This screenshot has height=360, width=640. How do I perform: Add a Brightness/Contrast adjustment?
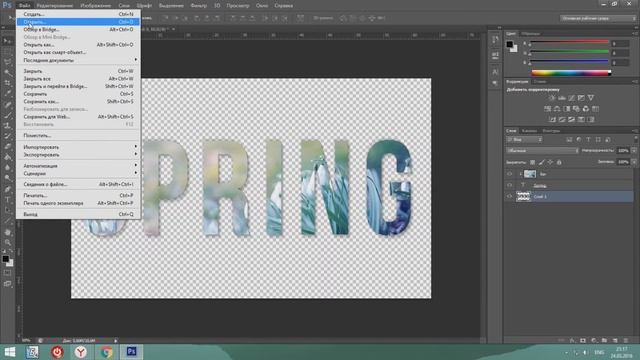(552, 98)
